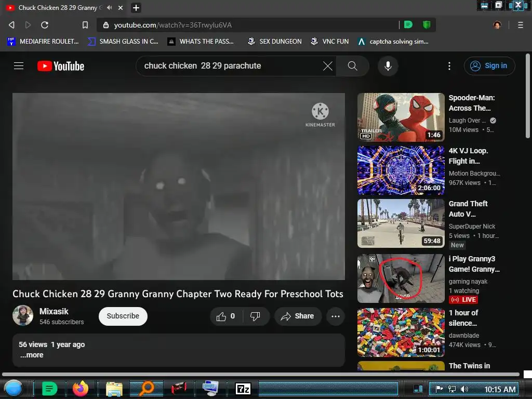
Task: Like the video with thumbs up
Action: click(226, 316)
